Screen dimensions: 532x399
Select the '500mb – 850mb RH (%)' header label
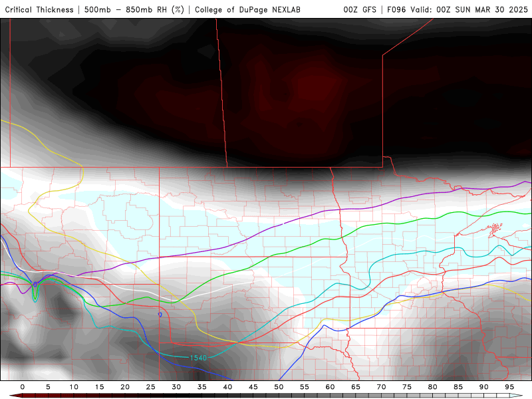point(134,9)
